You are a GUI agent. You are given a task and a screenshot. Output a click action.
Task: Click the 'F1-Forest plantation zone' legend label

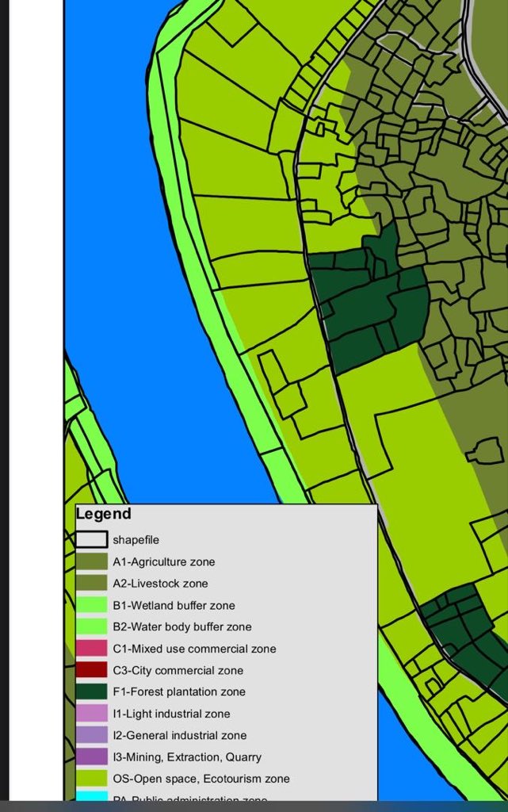click(178, 691)
